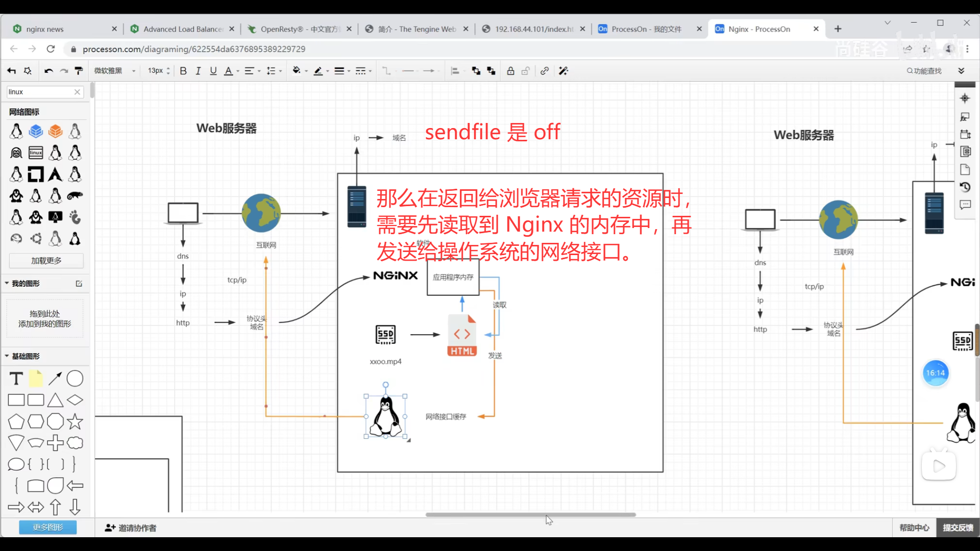Select the star shape in basic shapes

pyautogui.click(x=75, y=421)
